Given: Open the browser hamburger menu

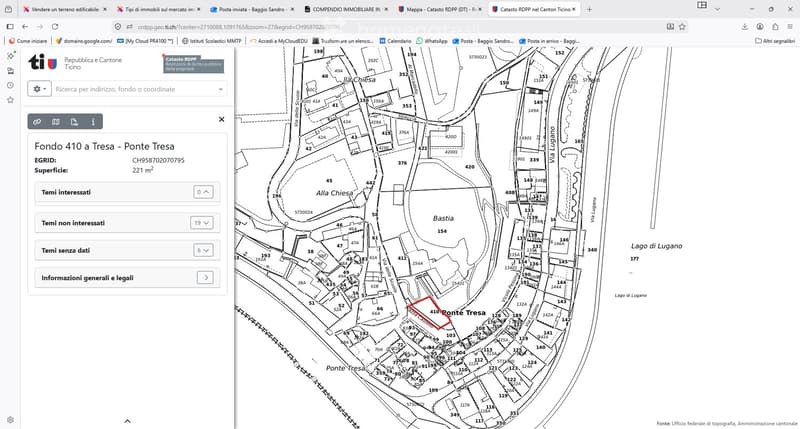Looking at the screenshot, I should tap(790, 27).
